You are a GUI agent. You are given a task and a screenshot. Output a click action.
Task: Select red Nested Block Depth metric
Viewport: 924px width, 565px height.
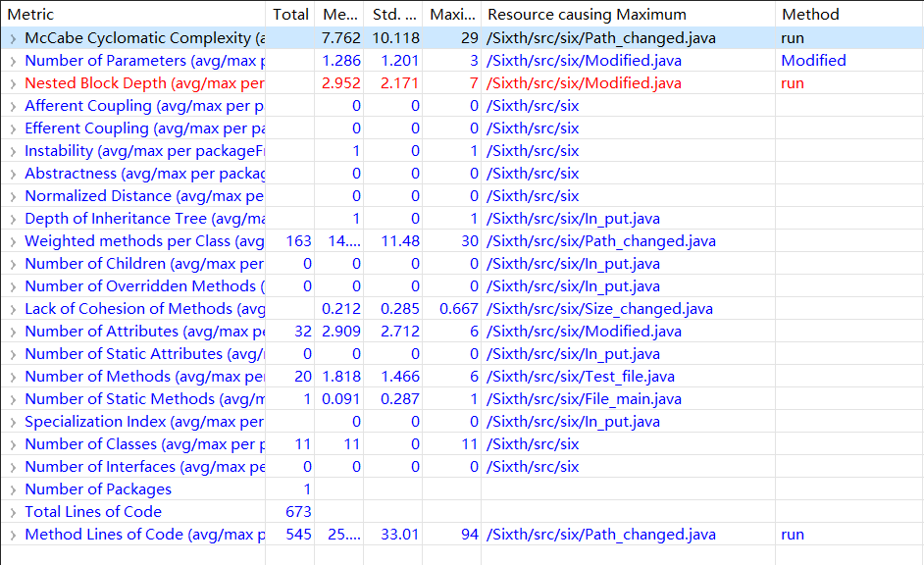coord(144,83)
